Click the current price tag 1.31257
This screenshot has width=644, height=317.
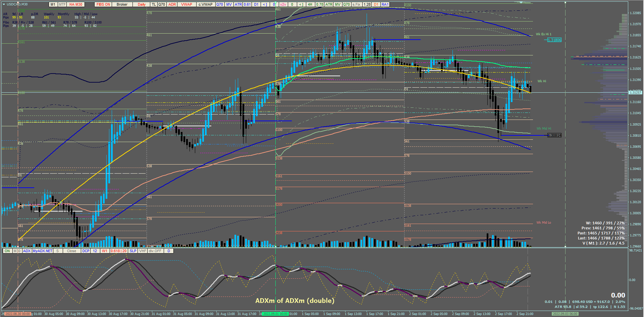pos(635,92)
